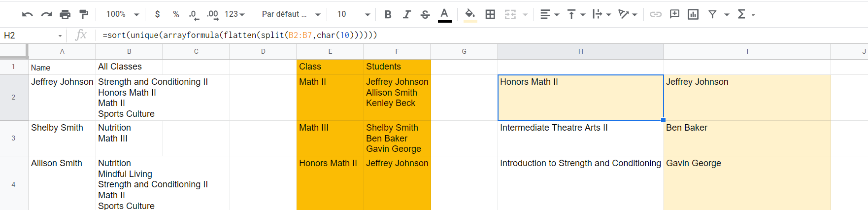Viewport: 868px width, 210px height.
Task: Click the Undo icon
Action: tap(28, 14)
